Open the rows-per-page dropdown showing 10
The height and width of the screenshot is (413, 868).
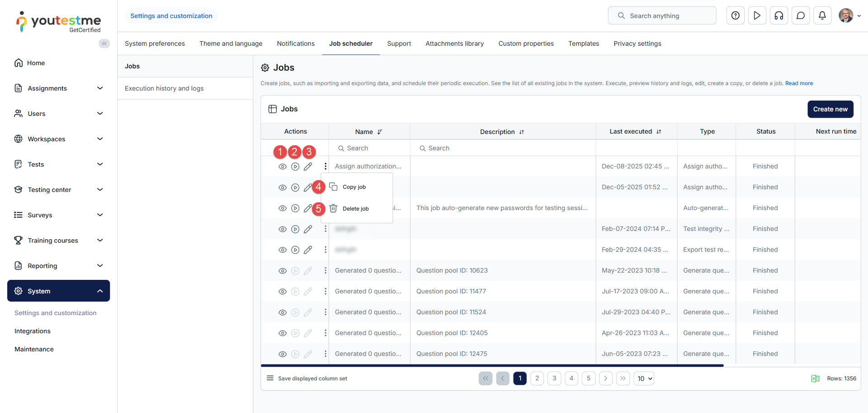pos(645,379)
